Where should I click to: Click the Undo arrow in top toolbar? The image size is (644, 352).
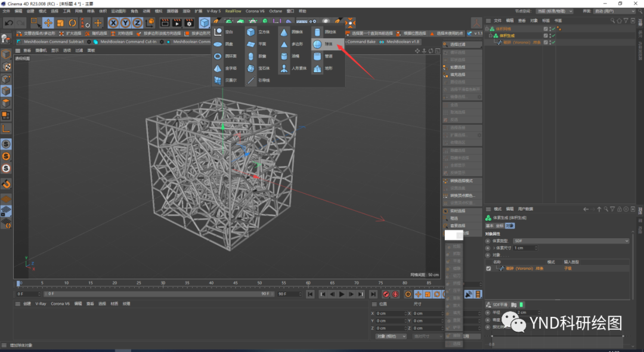tap(9, 23)
